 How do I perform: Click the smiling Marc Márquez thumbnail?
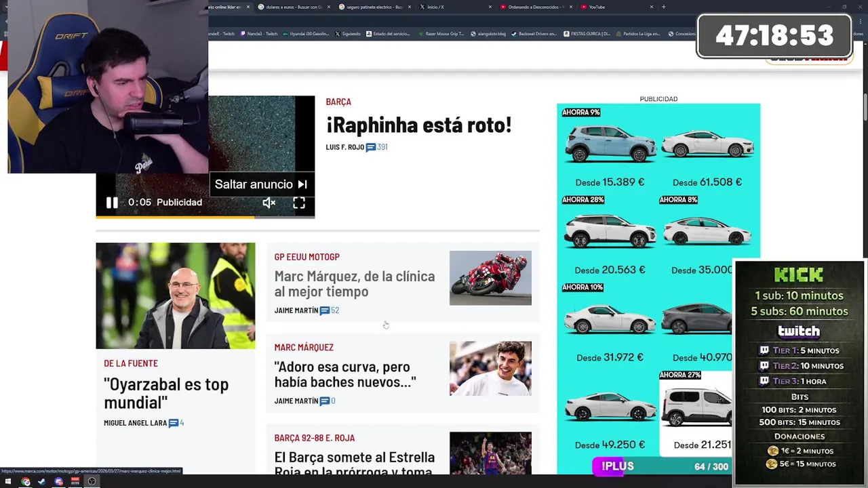490,368
